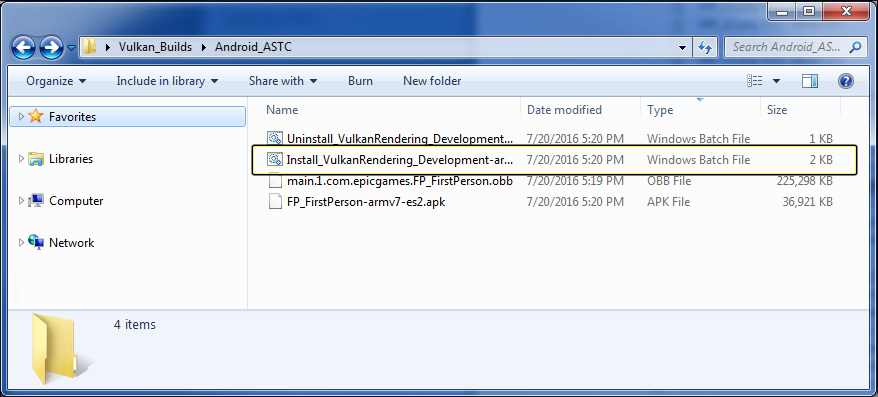Click the New folder button
This screenshot has width=878, height=397.
click(x=432, y=81)
